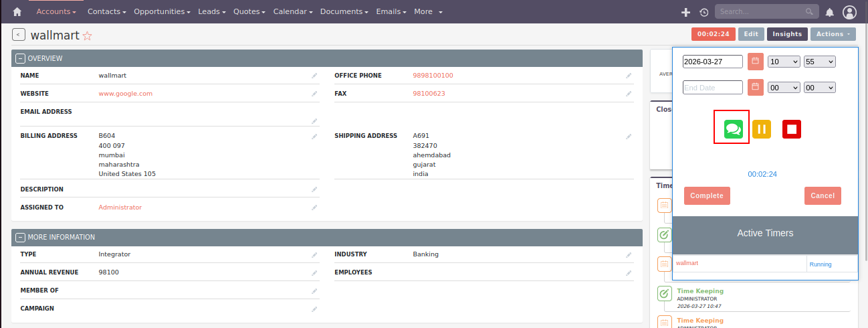Viewport: 868px width, 328px height.
Task: Star wallmart as a favorite
Action: coord(87,36)
